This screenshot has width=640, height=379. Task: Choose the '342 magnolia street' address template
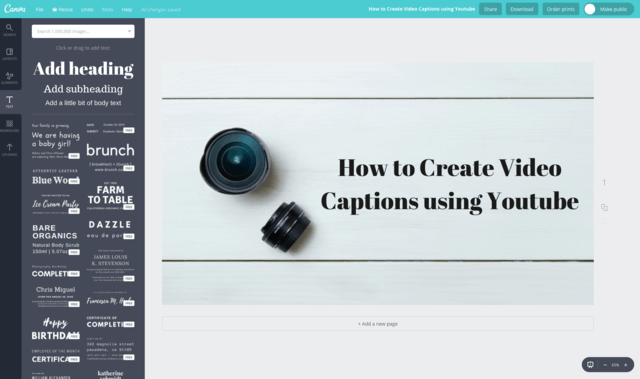(x=110, y=349)
